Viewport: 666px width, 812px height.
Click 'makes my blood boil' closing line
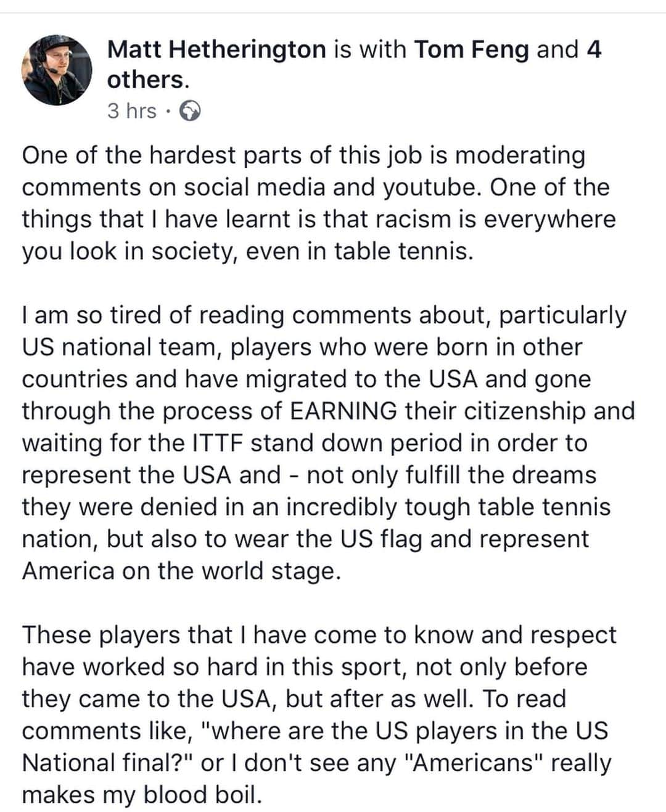[142, 795]
